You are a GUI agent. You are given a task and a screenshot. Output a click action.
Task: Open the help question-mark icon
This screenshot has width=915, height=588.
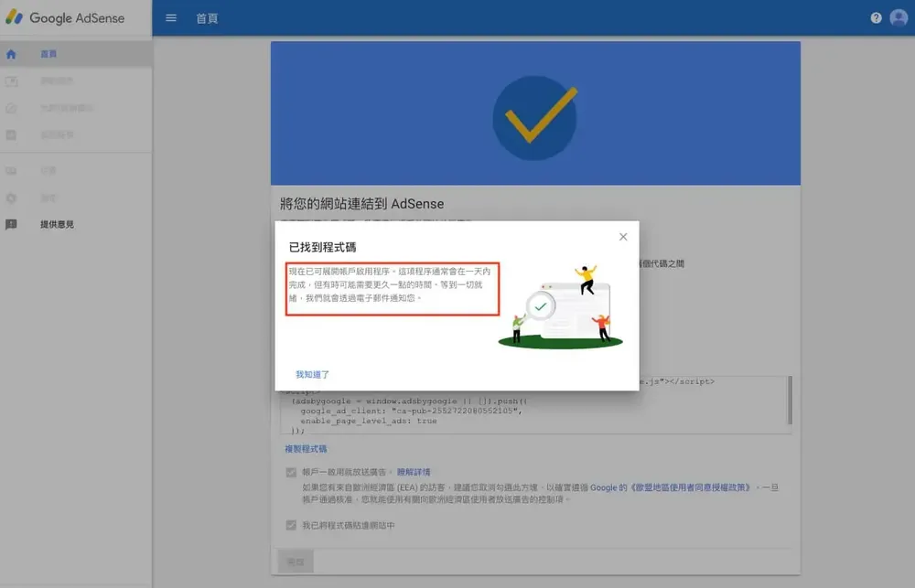point(876,18)
